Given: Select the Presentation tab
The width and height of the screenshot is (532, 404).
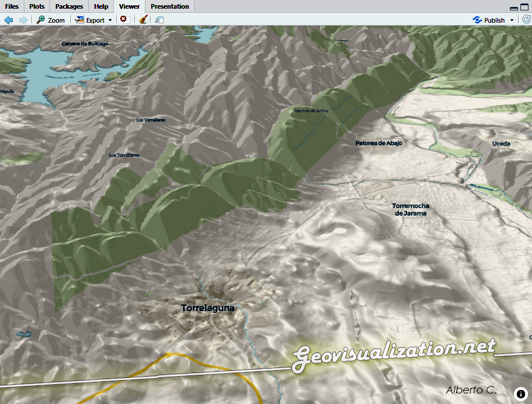Looking at the screenshot, I should (170, 6).
